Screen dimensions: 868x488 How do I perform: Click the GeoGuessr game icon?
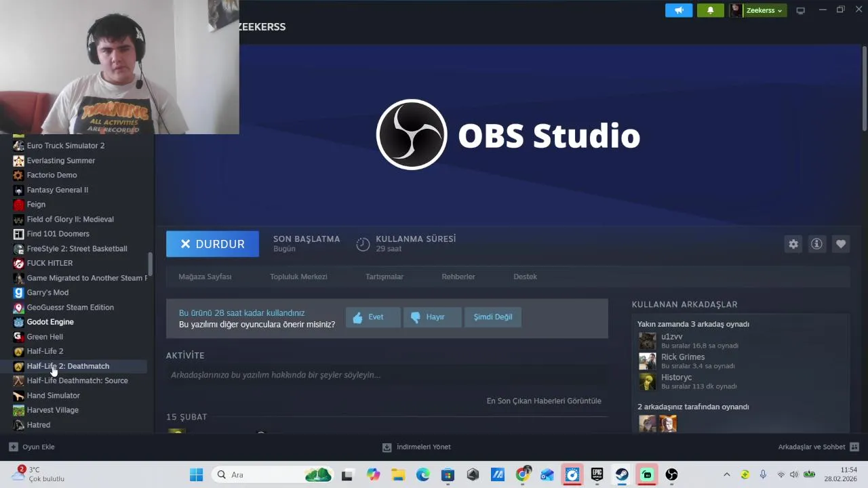click(x=18, y=307)
